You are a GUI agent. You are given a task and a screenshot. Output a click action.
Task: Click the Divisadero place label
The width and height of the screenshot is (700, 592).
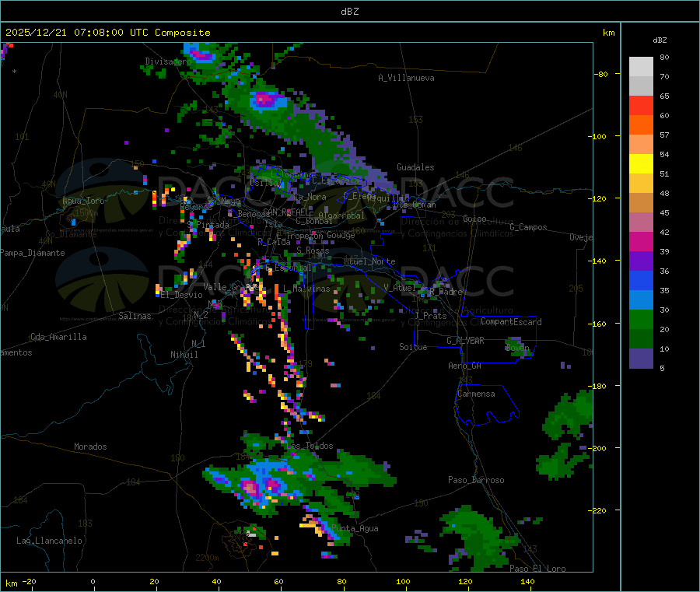[x=168, y=61]
